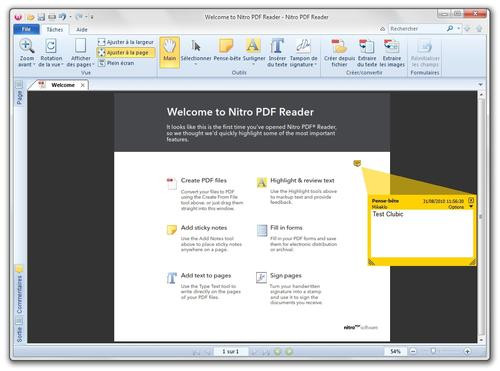Click Réinitialiser les champs icon

(x=425, y=46)
